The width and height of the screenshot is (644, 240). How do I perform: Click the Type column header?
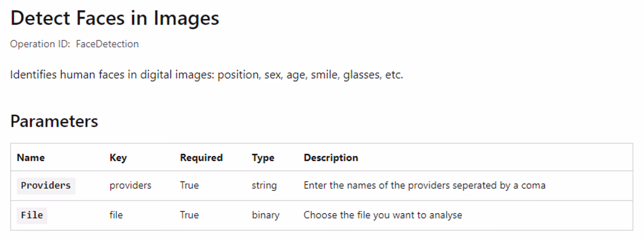click(263, 158)
